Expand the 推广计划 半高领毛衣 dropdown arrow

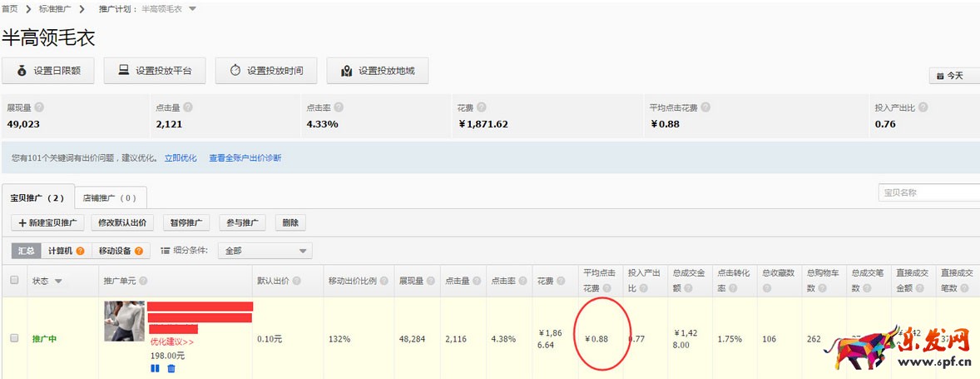tap(192, 9)
